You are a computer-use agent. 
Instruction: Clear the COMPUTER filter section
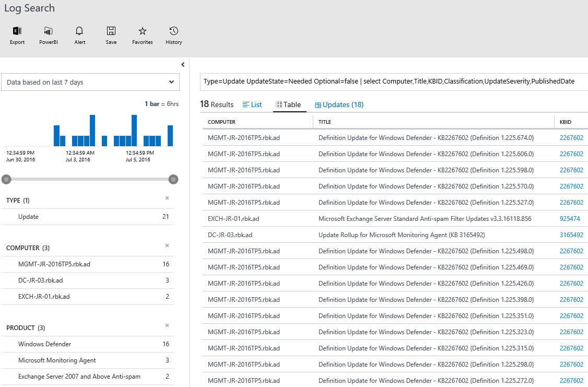click(167, 245)
